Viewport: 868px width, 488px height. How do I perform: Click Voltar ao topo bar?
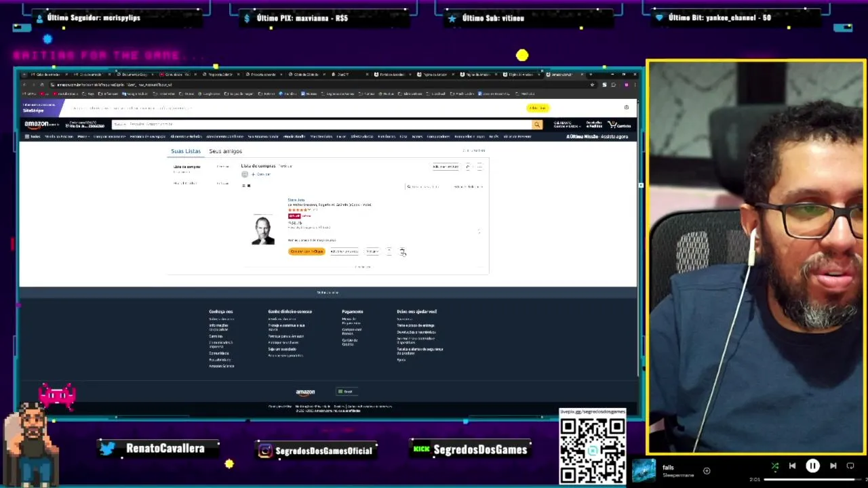pyautogui.click(x=328, y=292)
